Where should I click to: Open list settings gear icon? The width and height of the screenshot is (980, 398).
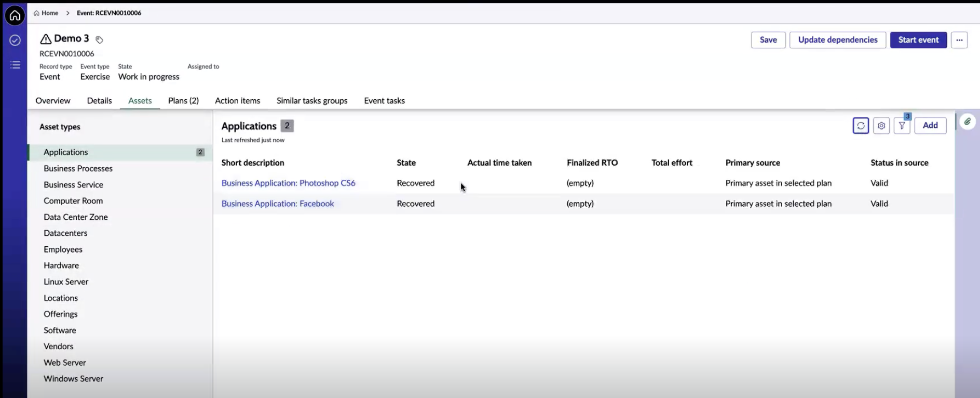coord(881,125)
